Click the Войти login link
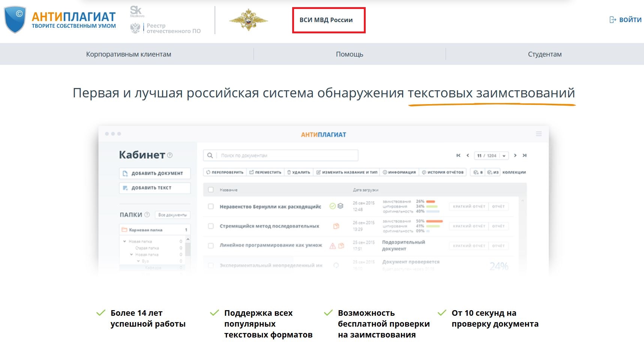The image size is (644, 342). [x=626, y=20]
